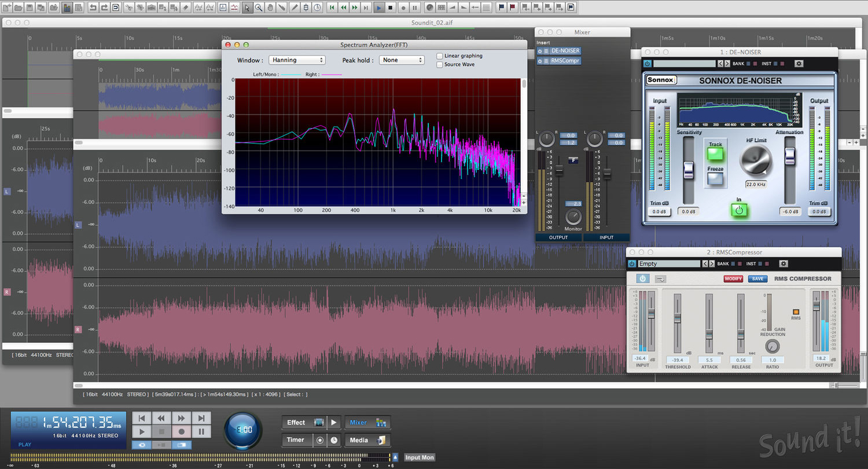Select the pencil drawing tool

pyautogui.click(x=295, y=8)
